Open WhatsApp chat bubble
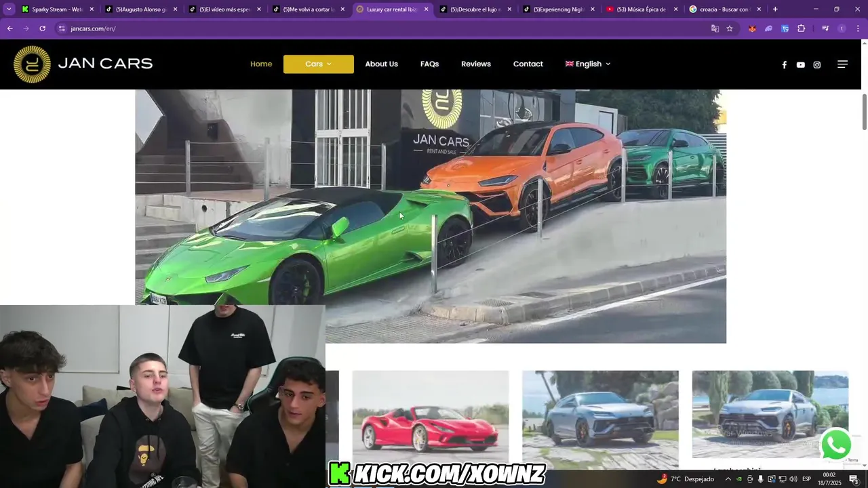 click(836, 445)
